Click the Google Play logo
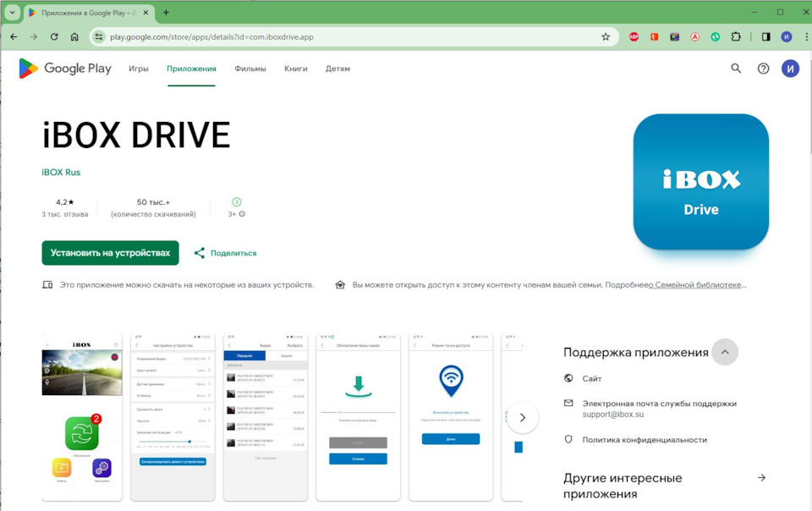Screen dimensions: 812x511 click(65, 69)
